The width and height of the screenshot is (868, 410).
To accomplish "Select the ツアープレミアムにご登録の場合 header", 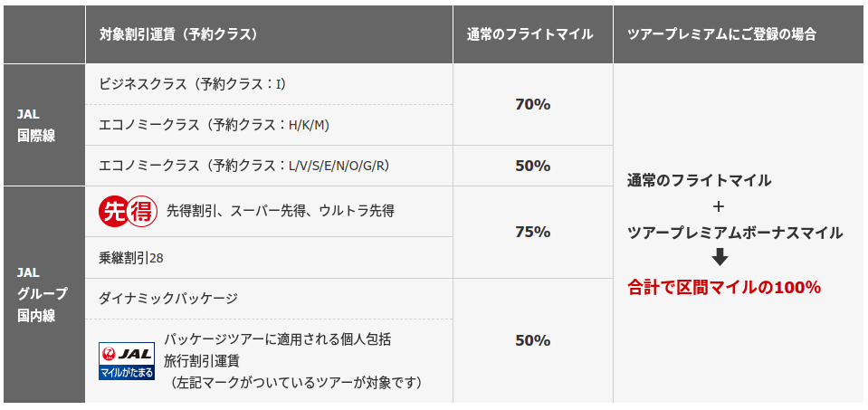I will [738, 34].
